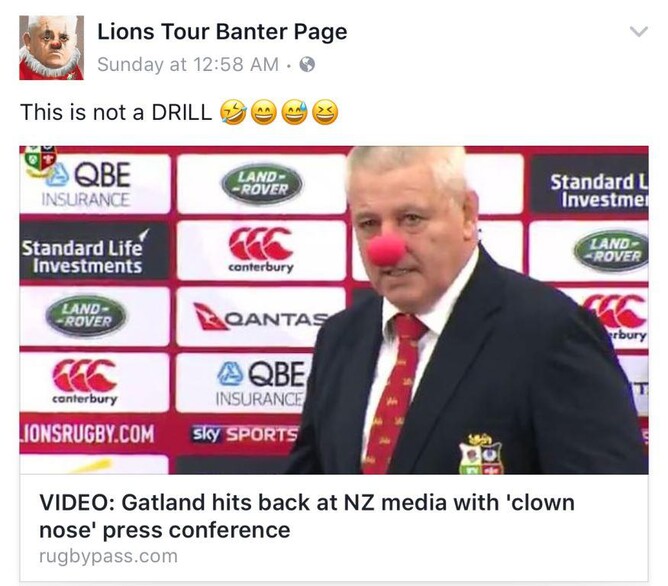Click the red Canterbury logo in the center column
668x586 pixels.
261,250
